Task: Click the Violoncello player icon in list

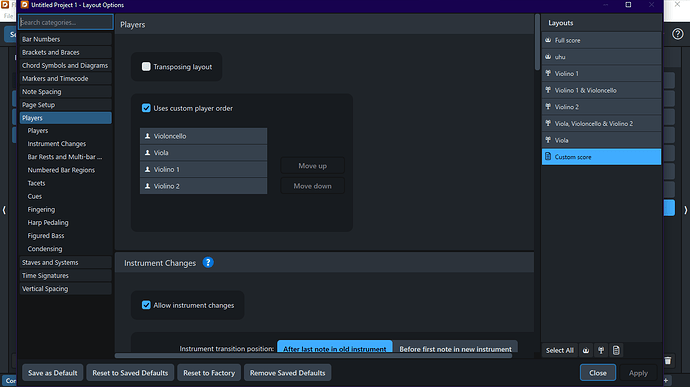Action: coord(147,136)
